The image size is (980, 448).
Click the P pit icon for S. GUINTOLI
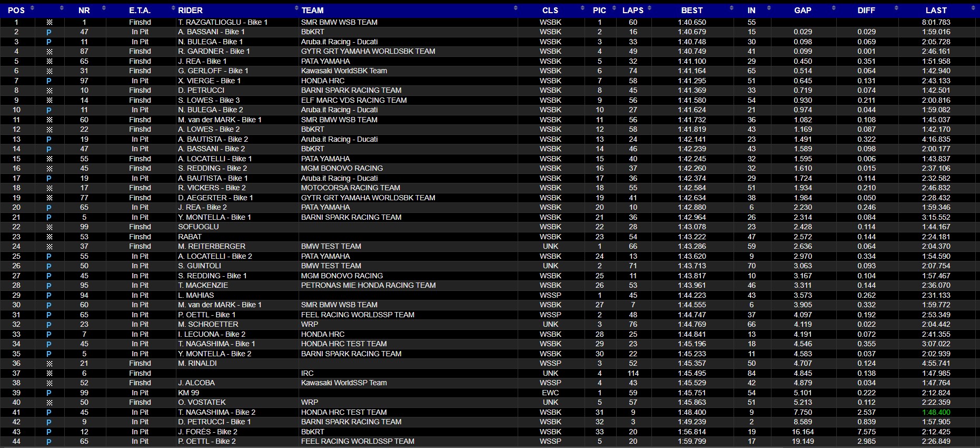click(49, 266)
